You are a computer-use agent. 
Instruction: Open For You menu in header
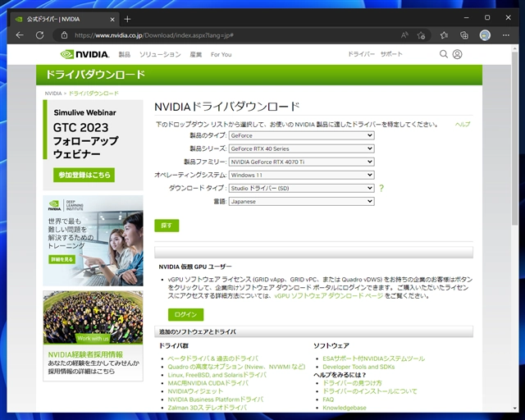(221, 54)
